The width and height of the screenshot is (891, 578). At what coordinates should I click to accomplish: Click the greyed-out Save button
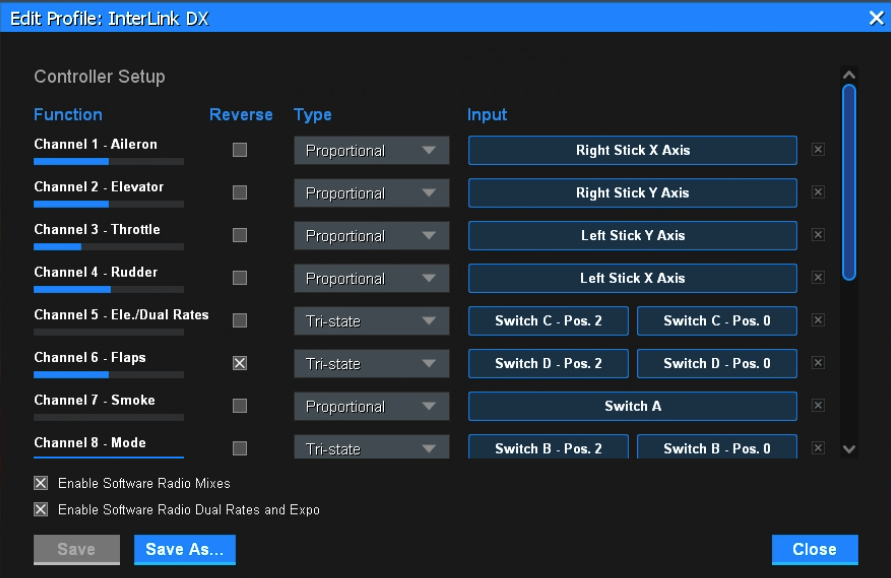pos(77,550)
